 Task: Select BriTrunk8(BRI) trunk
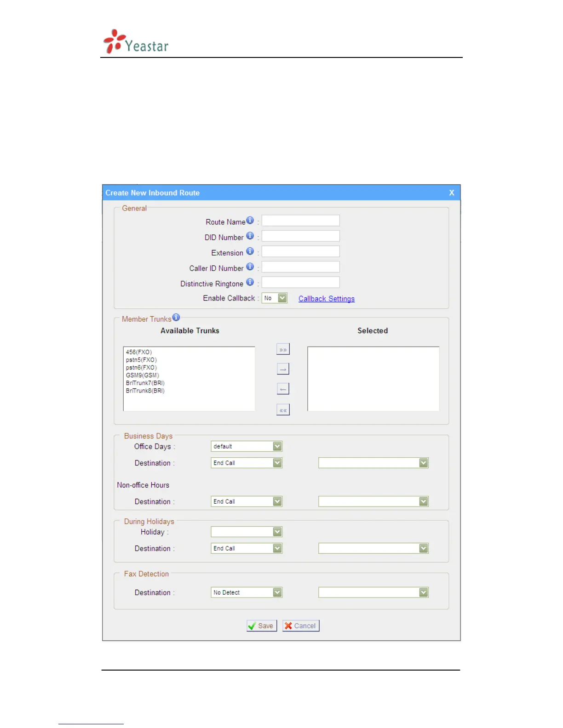[x=145, y=391]
